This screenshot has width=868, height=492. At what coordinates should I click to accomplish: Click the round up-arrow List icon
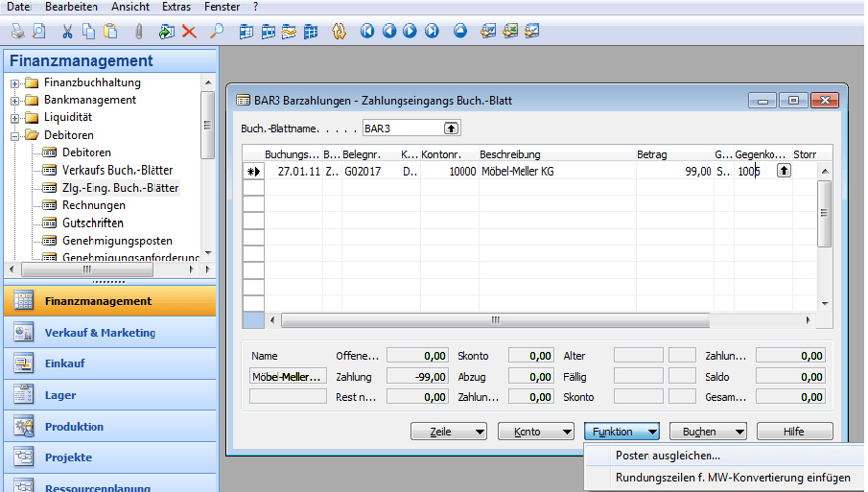tap(460, 31)
